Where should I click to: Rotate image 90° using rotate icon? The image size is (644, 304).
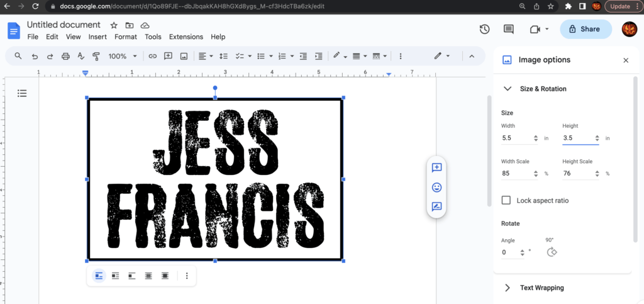click(552, 252)
